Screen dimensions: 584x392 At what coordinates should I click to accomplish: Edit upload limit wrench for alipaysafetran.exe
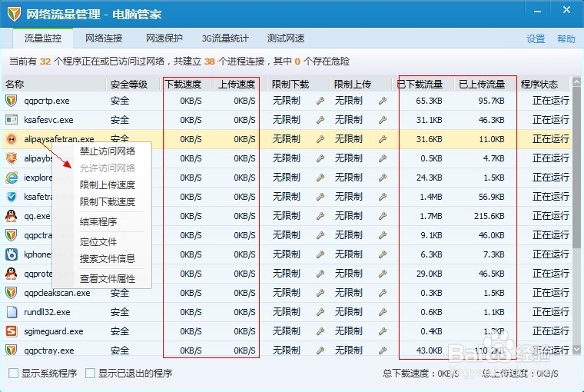tap(383, 139)
